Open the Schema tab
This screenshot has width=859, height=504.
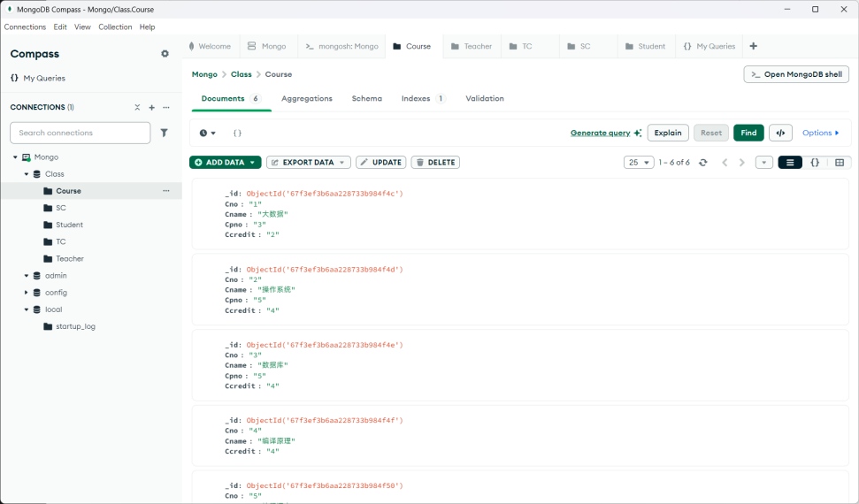(x=367, y=99)
